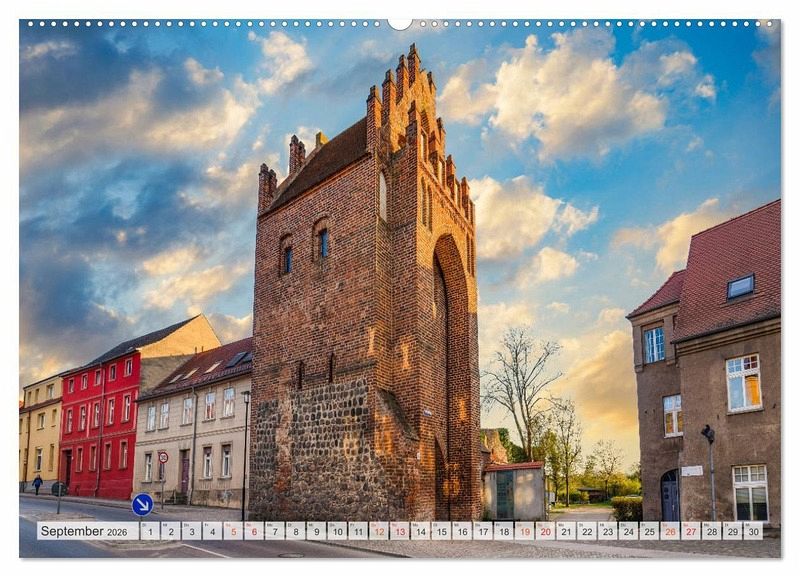The height and width of the screenshot is (577, 800).
Task: Pick Saturday the 5th in the calendar
Action: 232,531
